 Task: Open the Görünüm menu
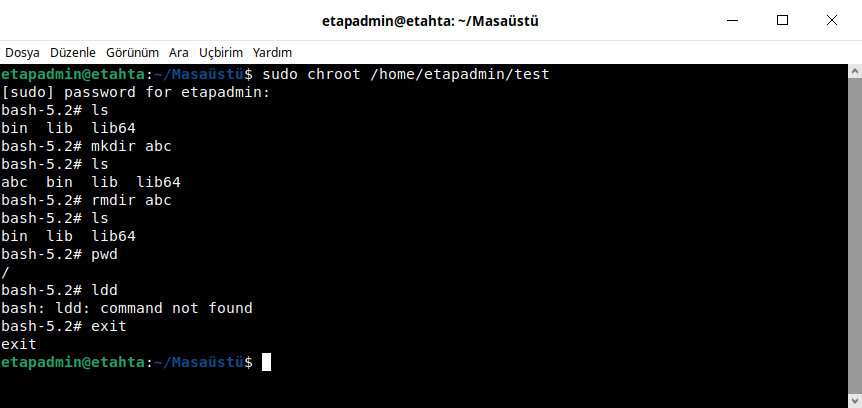(x=132, y=52)
